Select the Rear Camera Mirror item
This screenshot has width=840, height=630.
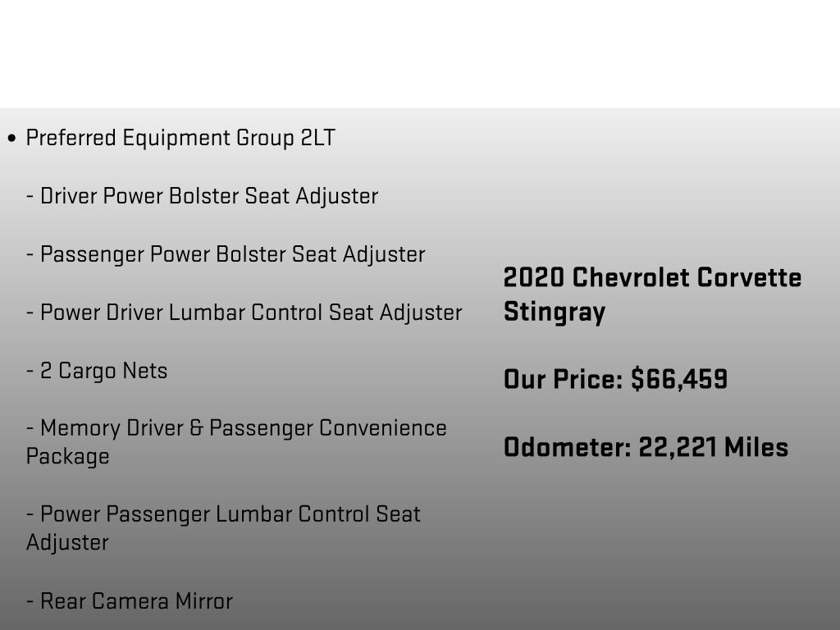[130, 601]
